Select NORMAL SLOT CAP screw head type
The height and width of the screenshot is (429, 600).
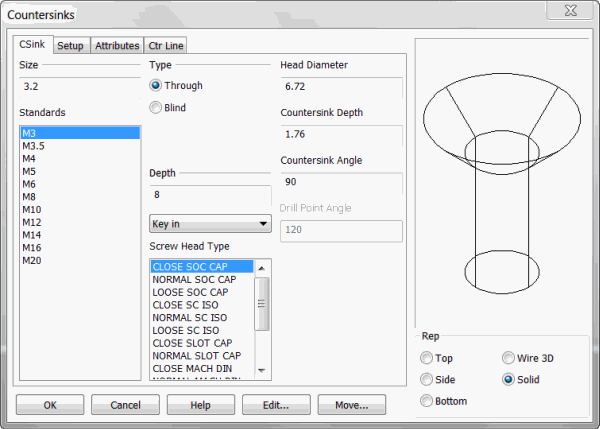click(202, 356)
